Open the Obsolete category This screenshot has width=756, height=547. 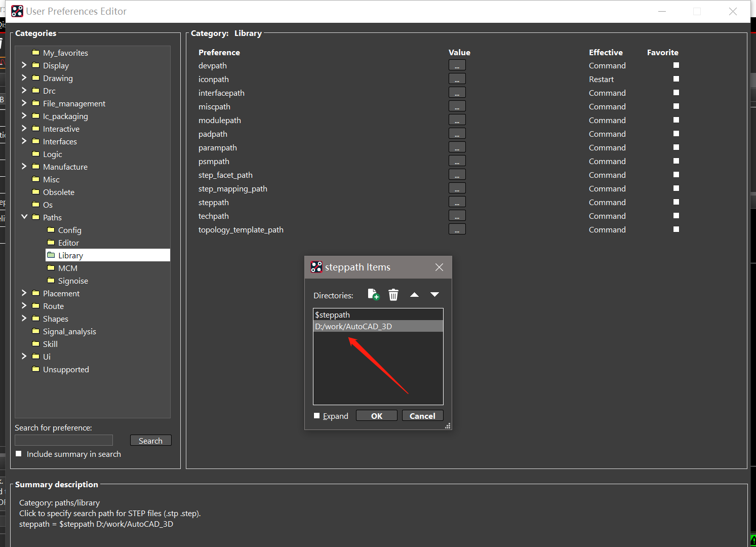[59, 192]
